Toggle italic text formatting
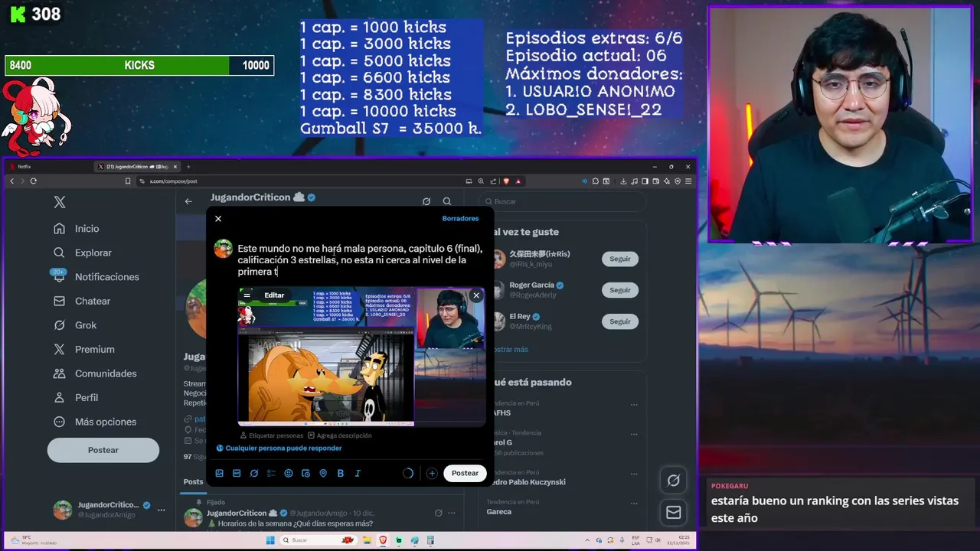The width and height of the screenshot is (980, 551). coord(358,474)
